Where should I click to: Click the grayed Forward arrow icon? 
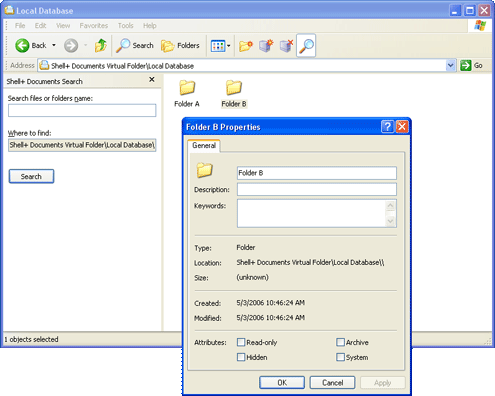click(x=71, y=46)
